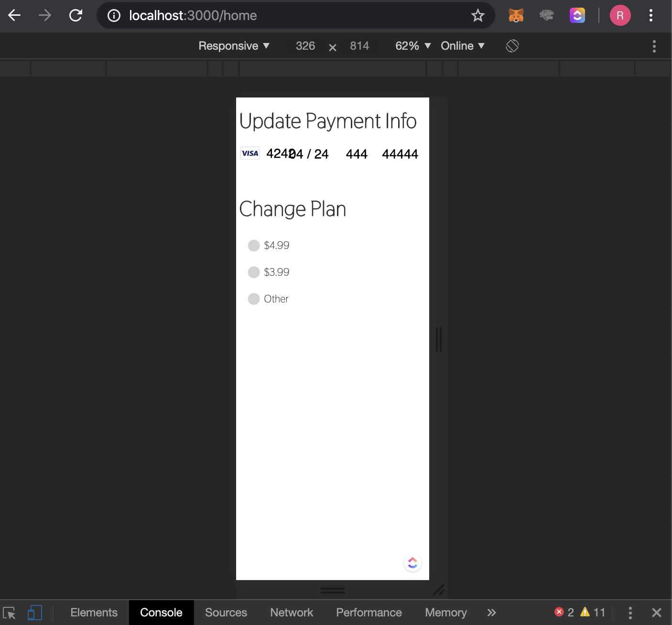672x625 pixels.
Task: Open the ClickUp extension in toolbar
Action: [577, 15]
